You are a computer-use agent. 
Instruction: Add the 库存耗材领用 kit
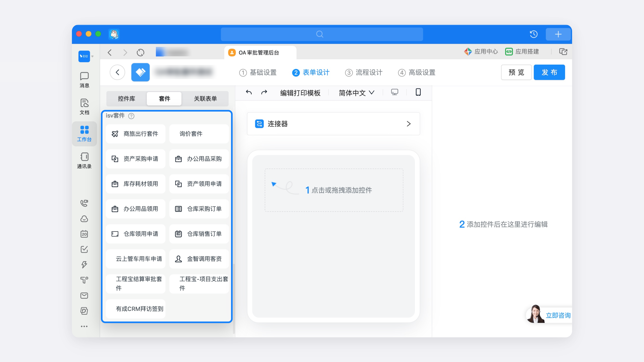136,184
